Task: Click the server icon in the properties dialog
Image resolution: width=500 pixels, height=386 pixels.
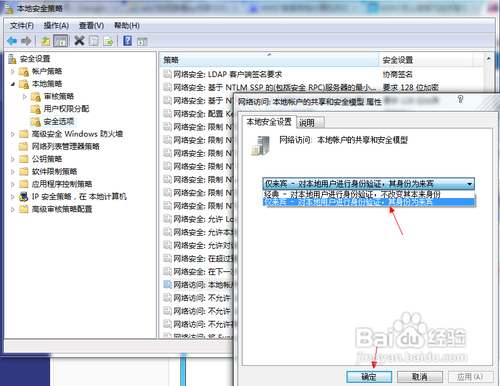Action: [x=260, y=145]
